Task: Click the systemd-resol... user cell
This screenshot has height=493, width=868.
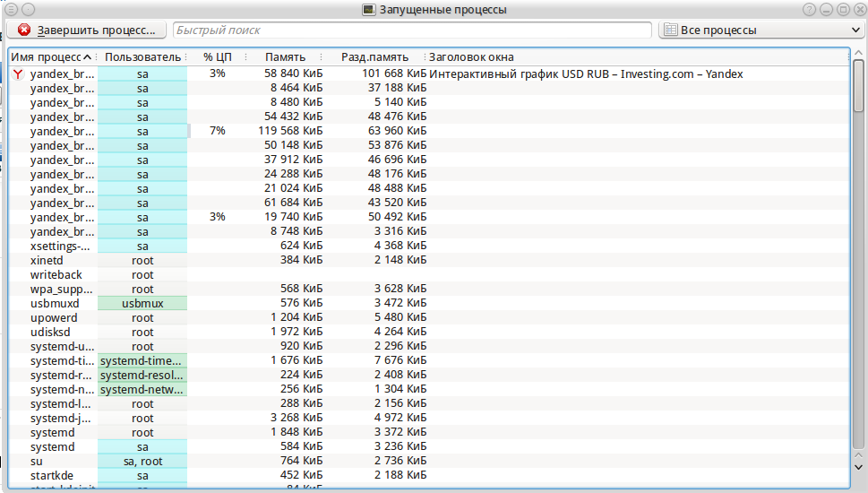Action: 142,376
